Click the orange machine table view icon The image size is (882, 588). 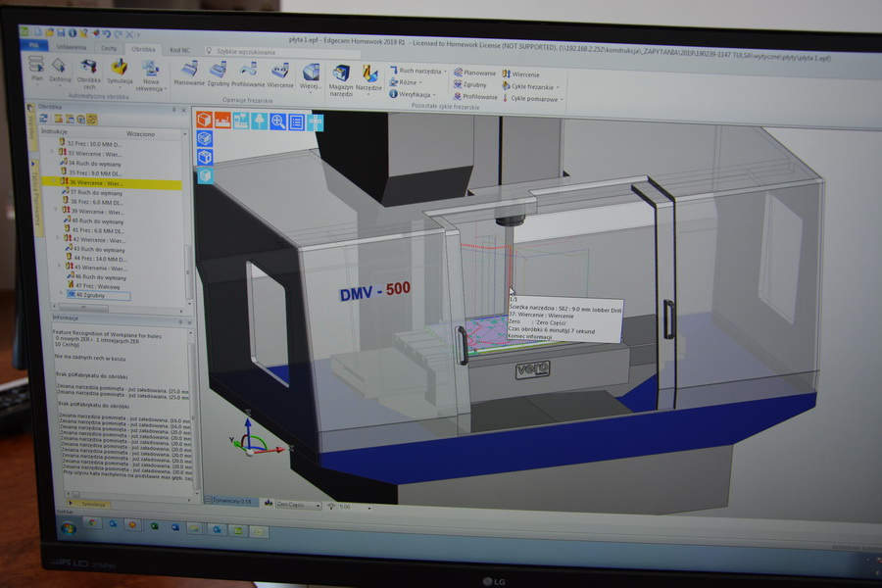[x=222, y=120]
